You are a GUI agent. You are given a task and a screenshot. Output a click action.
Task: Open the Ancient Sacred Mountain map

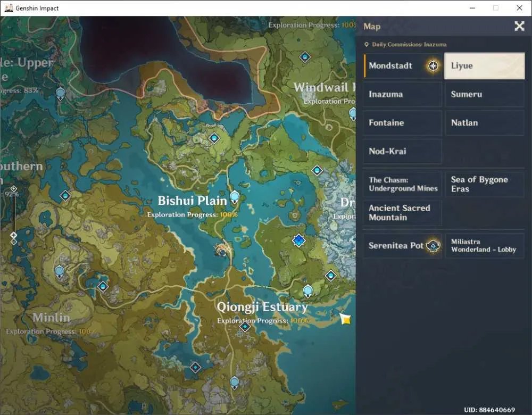point(402,213)
